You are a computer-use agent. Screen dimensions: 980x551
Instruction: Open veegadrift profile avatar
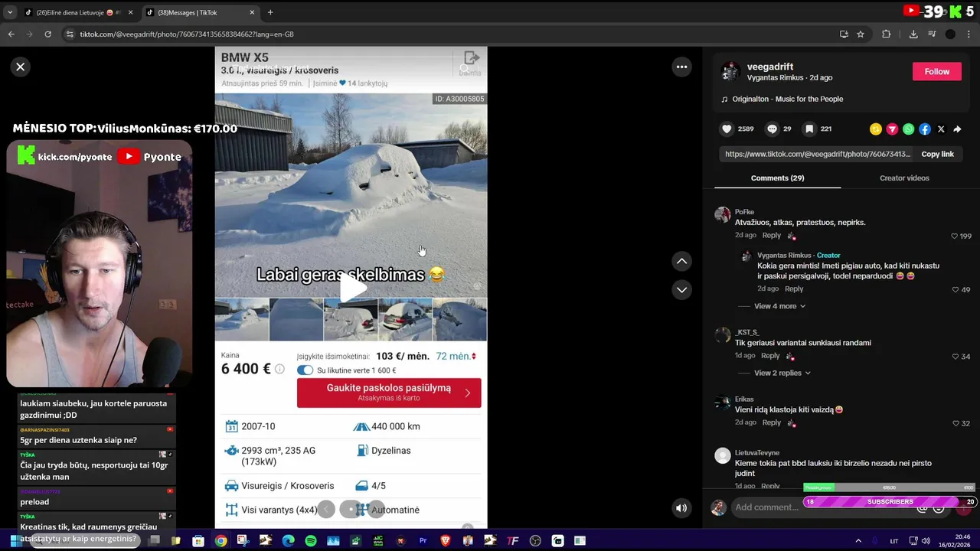(730, 71)
